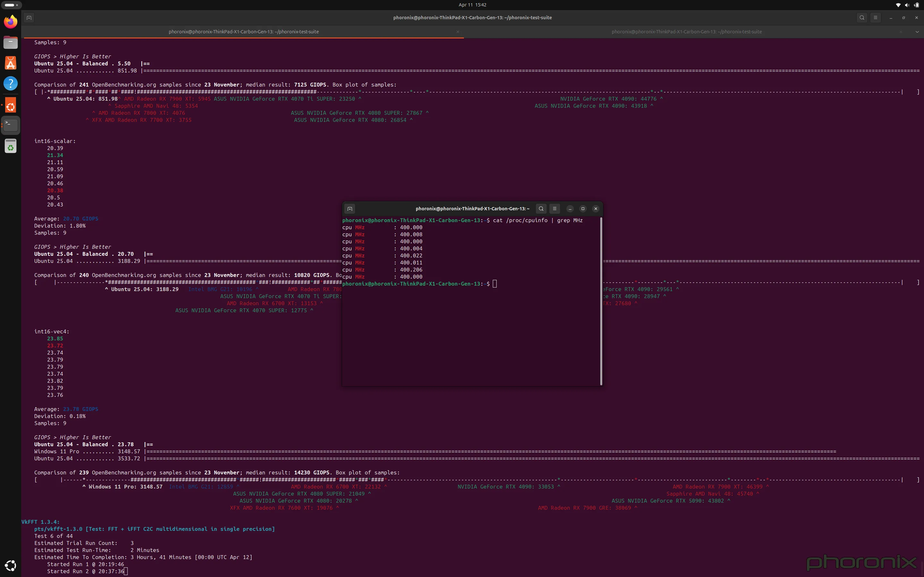Open a new tab in the floating terminal

click(x=350, y=209)
